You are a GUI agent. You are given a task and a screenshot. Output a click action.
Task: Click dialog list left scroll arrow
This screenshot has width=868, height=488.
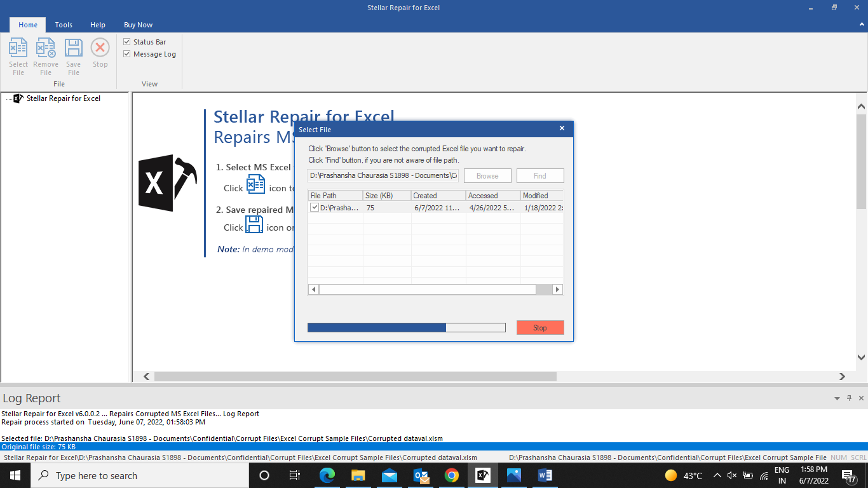click(x=313, y=289)
